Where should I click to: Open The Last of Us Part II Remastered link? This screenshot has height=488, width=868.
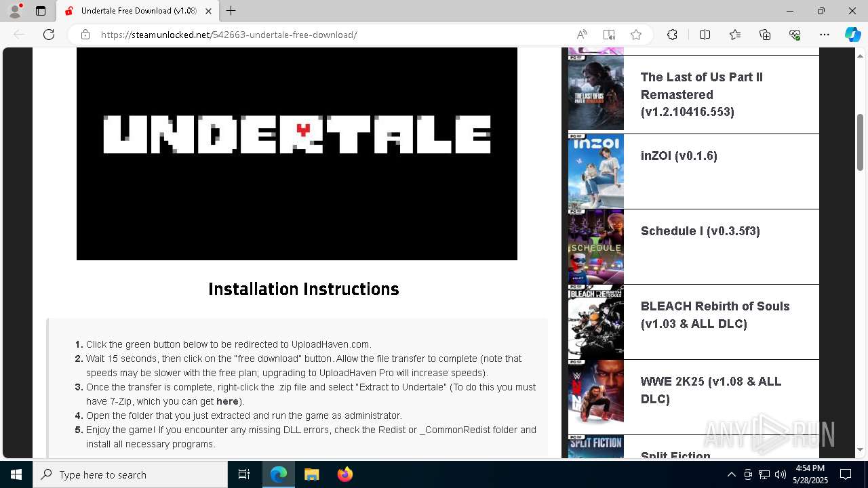click(702, 94)
